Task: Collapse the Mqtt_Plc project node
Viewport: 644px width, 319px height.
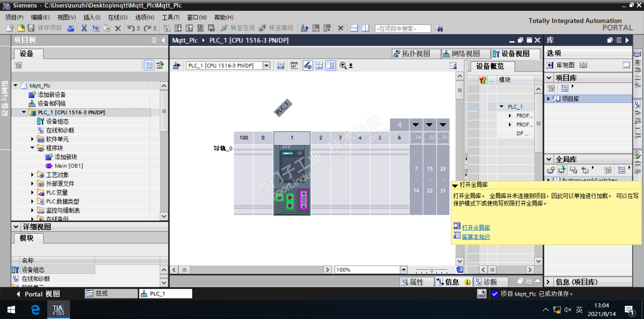Action: pos(16,86)
